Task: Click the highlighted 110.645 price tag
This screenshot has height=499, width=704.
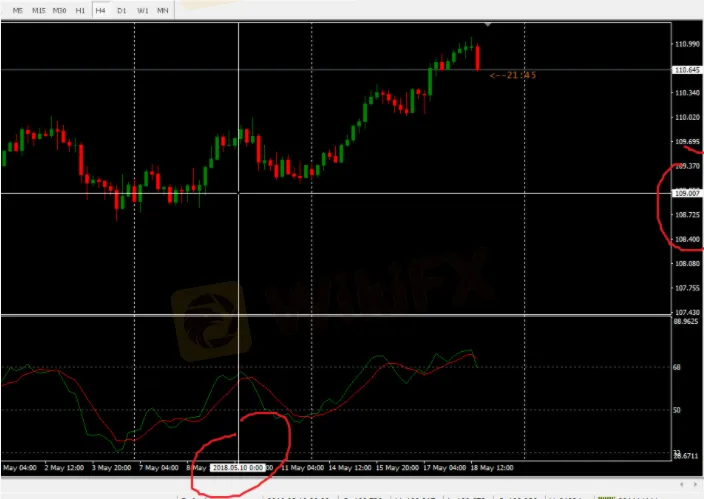Action: [687, 70]
